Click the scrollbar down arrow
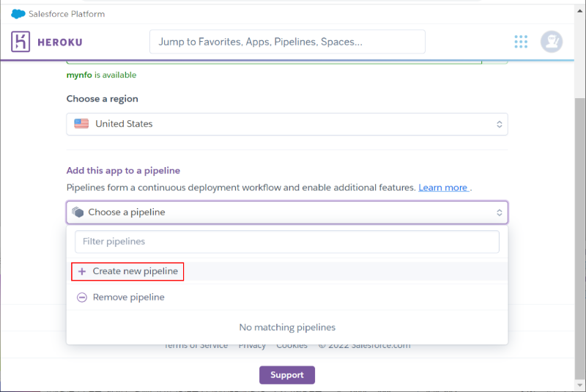This screenshot has height=392, width=586. point(579,385)
